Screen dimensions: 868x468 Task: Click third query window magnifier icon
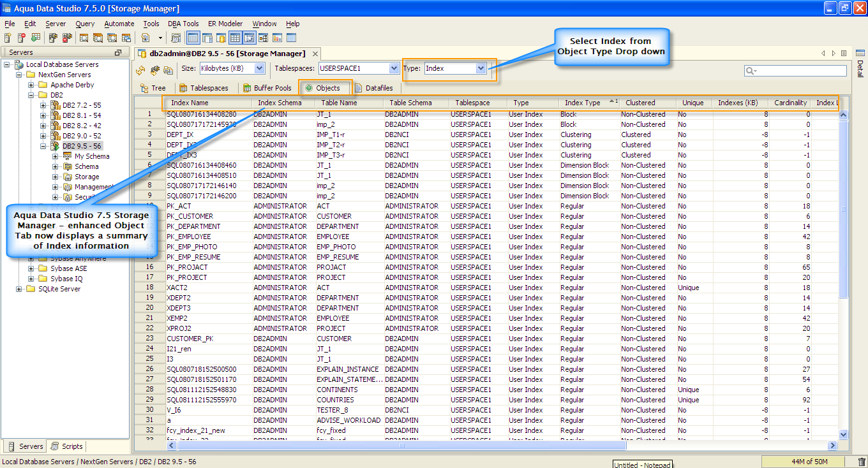tap(112, 38)
